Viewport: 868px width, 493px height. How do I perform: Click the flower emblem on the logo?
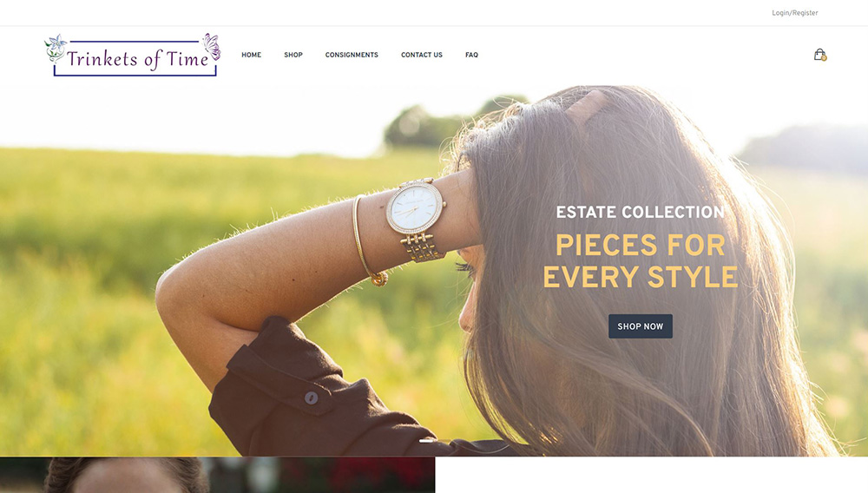(56, 47)
